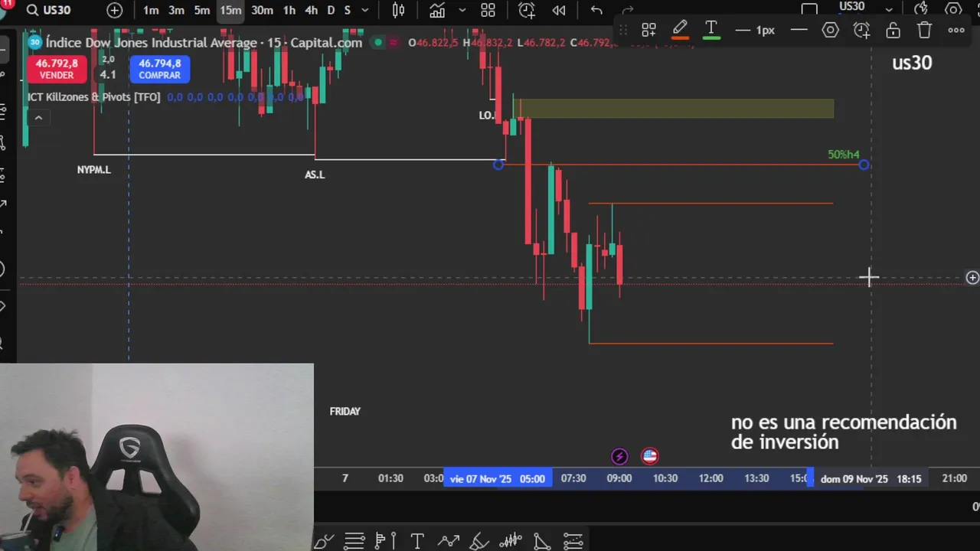The height and width of the screenshot is (551, 980).
Task: Add alert on the selected drawing
Action: (862, 30)
